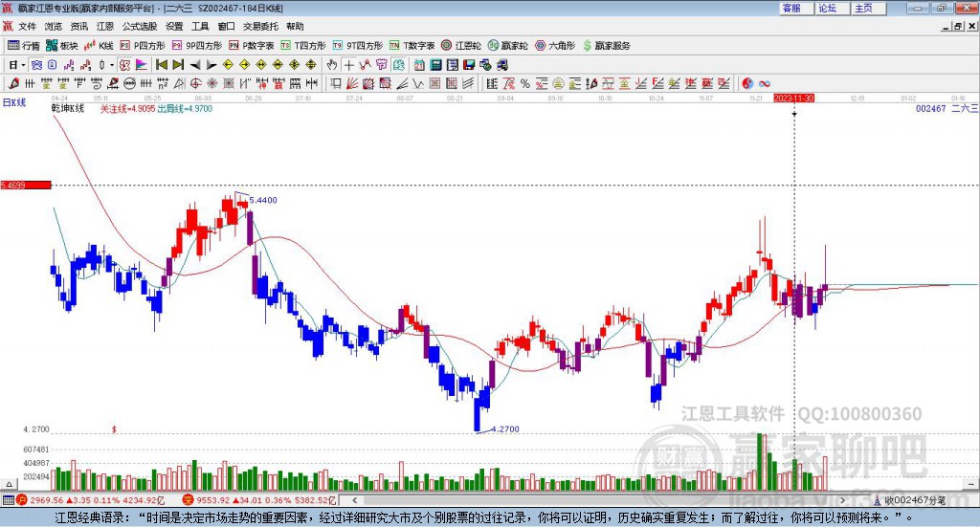Image resolution: width=980 pixels, height=527 pixels.
Task: Open 赢家服务 with the dollar icon
Action: (606, 46)
